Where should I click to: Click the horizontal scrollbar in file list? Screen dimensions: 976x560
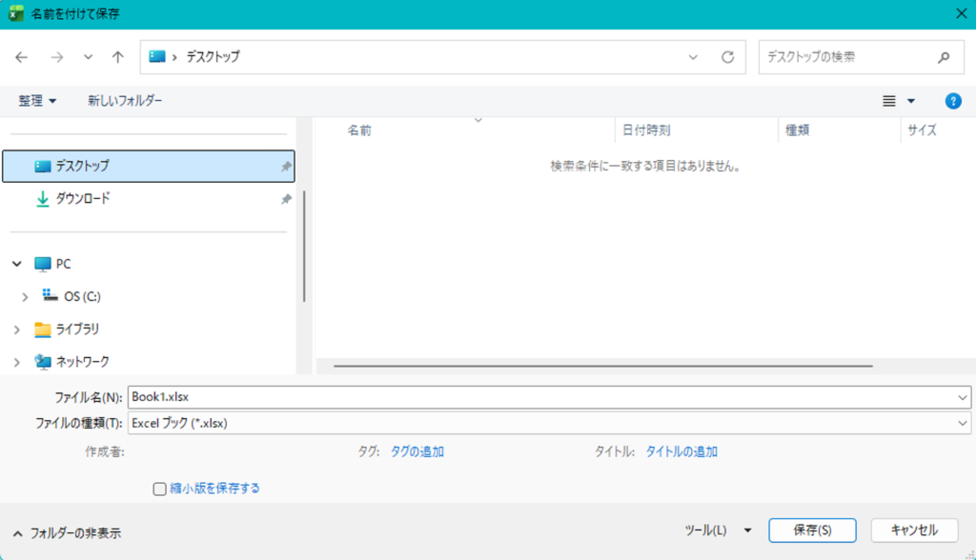tap(602, 366)
